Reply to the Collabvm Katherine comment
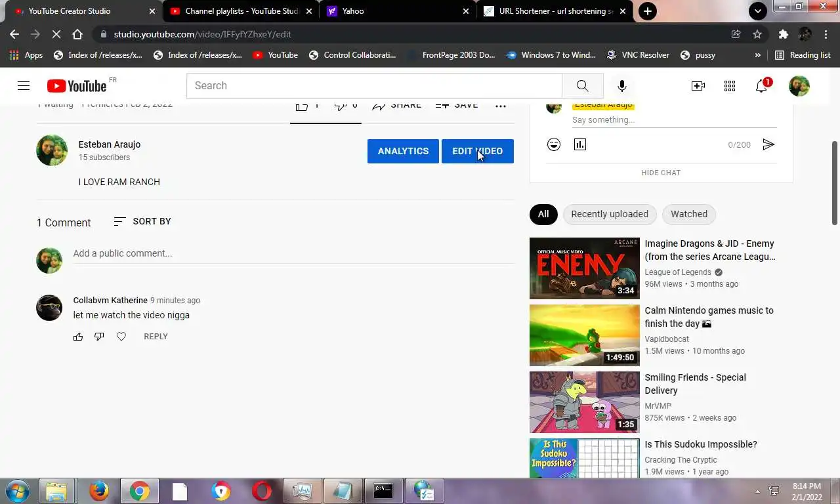The width and height of the screenshot is (840, 504). pyautogui.click(x=156, y=337)
